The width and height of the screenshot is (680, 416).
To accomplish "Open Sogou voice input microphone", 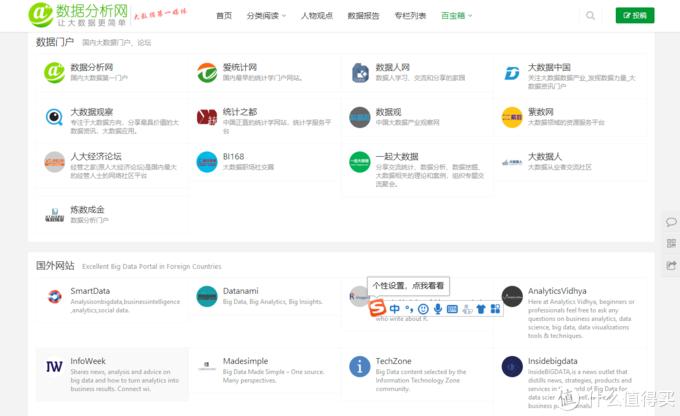I will click(438, 309).
